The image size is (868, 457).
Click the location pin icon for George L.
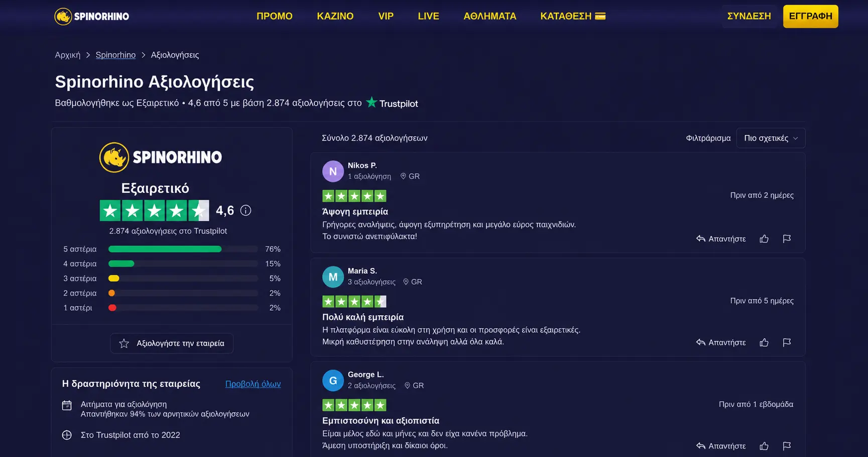pyautogui.click(x=407, y=386)
